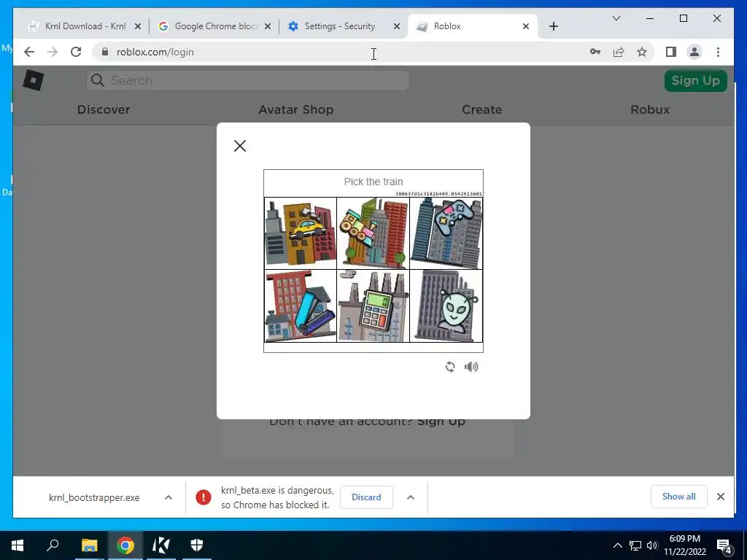This screenshot has width=747, height=560.
Task: Open Windows taskbar search
Action: [53, 545]
